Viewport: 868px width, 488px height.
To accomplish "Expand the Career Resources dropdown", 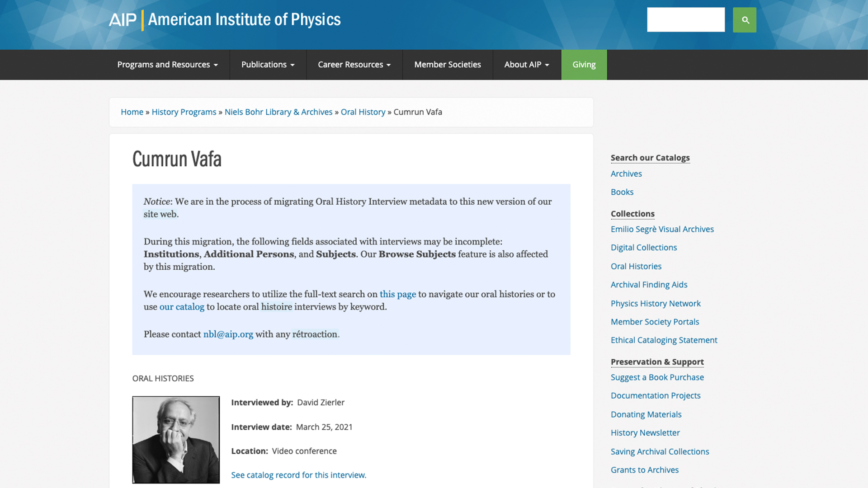I will (354, 65).
